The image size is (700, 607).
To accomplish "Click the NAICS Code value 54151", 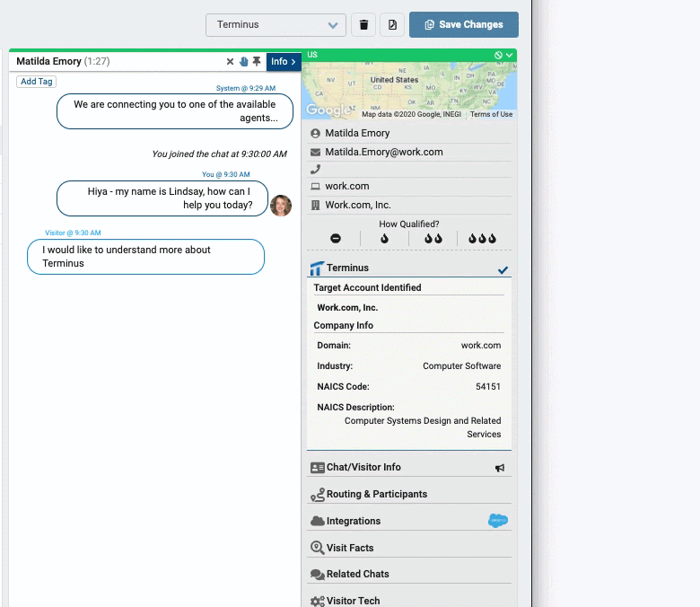I will (x=488, y=386).
